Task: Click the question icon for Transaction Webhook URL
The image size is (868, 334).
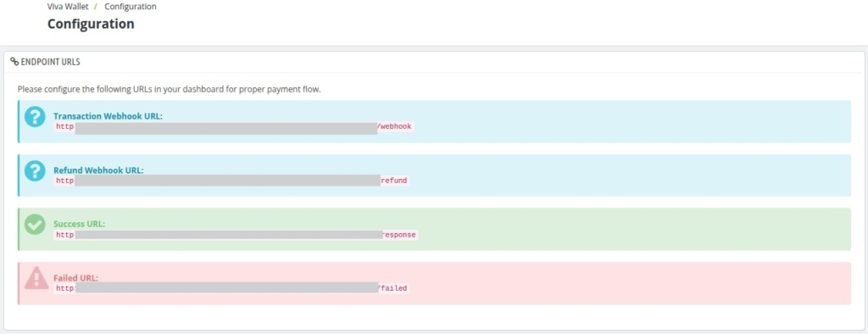Action: point(35,117)
